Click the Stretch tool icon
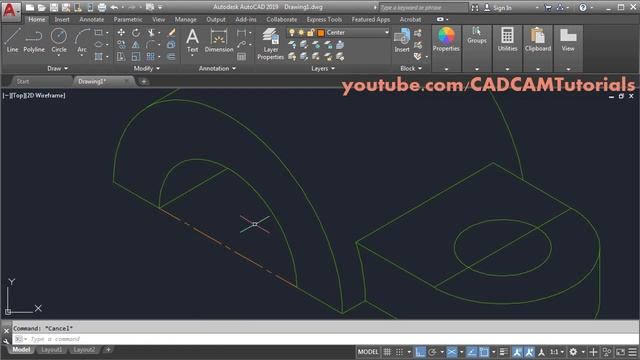Screen dimensions: 640x360 pos(121,56)
